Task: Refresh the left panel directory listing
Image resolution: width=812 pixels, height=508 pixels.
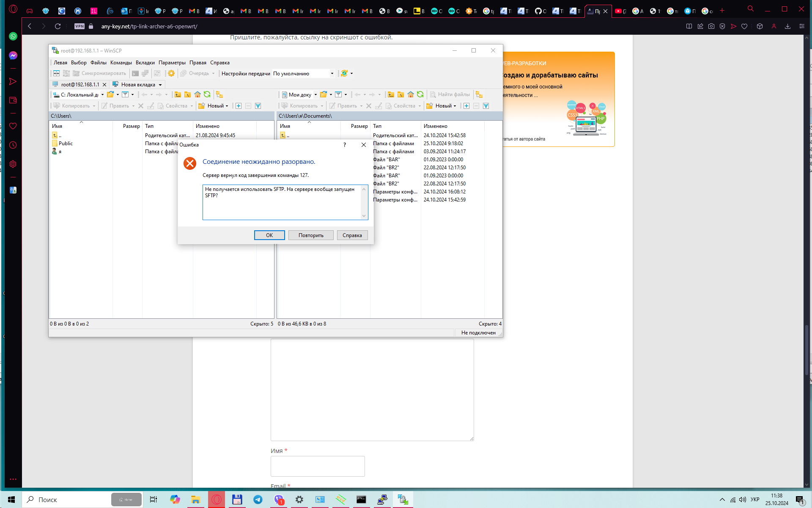Action: [207, 94]
